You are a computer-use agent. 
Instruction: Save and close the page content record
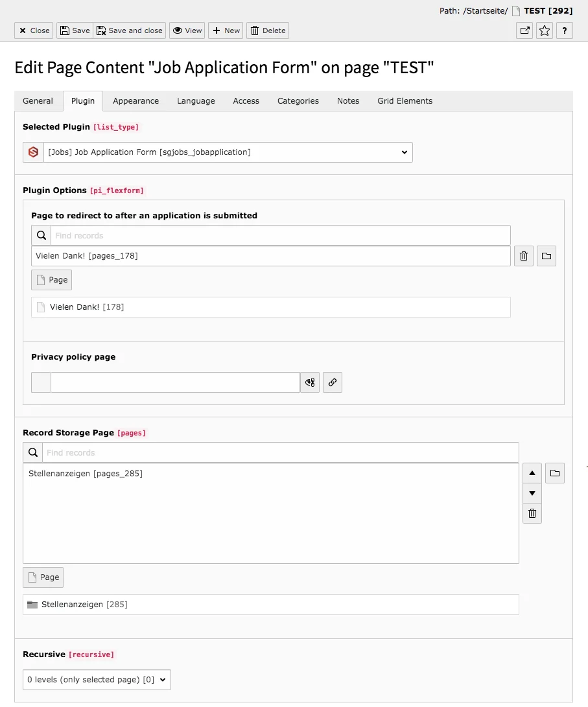(x=129, y=30)
